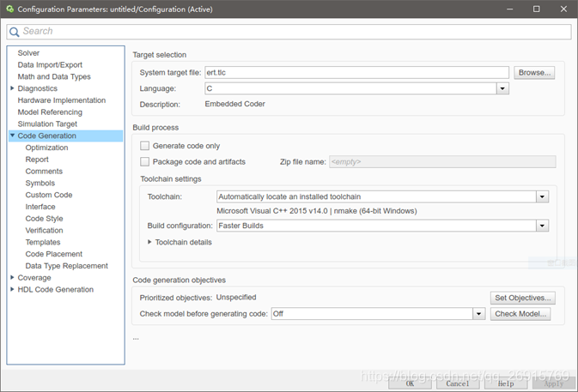Go to Math and Data Types
This screenshot has height=392, width=578.
54,76
